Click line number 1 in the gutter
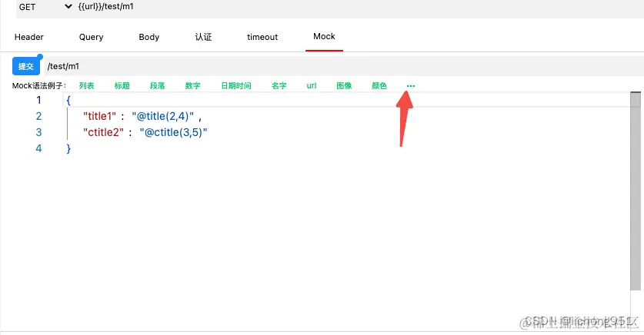 click(38, 100)
